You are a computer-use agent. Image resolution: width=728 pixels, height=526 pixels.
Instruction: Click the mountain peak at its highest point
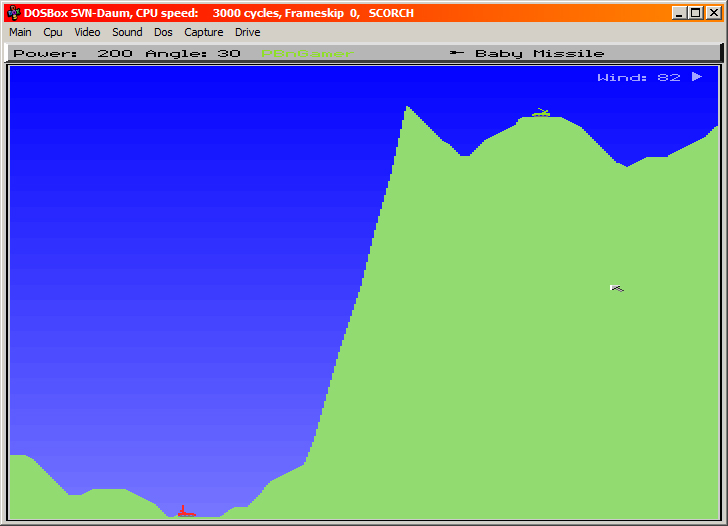click(x=407, y=107)
